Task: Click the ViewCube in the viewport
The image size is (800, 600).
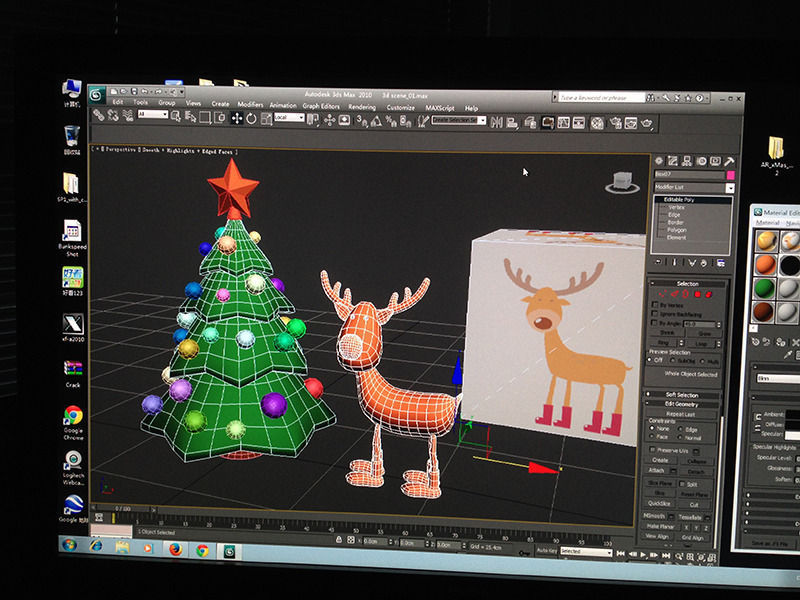Action: click(622, 183)
